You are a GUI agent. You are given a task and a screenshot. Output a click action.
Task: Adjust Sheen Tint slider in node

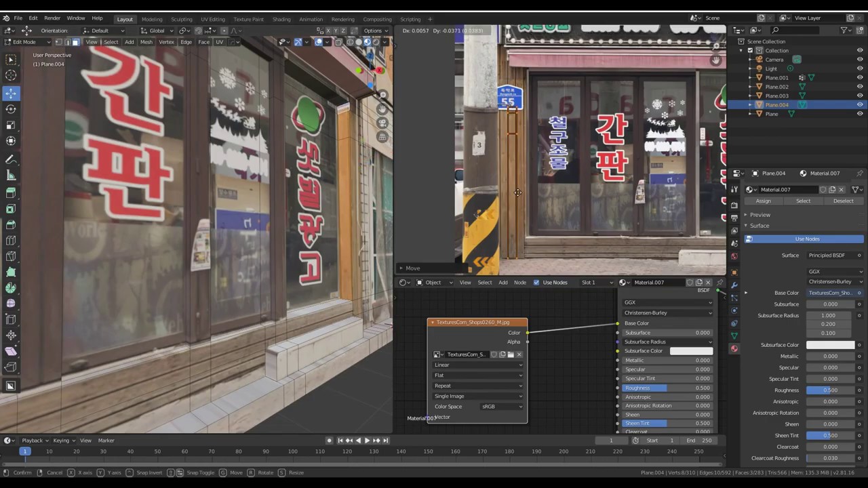click(667, 423)
